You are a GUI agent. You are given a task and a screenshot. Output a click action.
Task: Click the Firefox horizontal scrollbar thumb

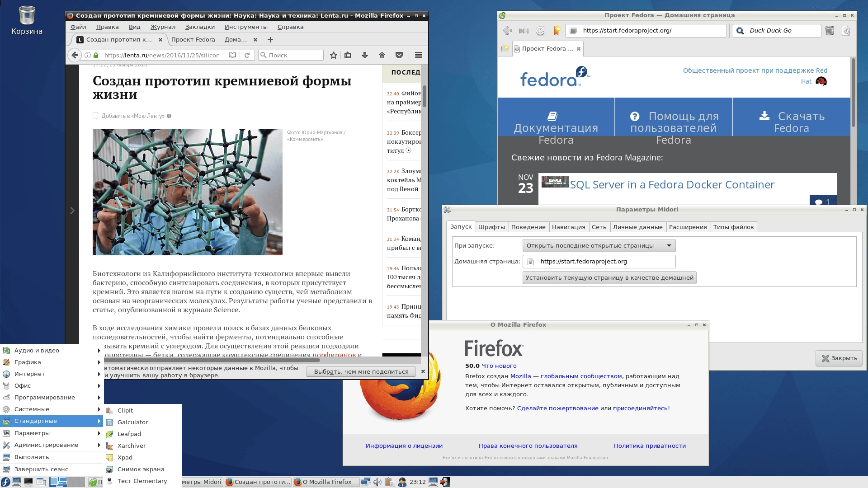(212, 360)
